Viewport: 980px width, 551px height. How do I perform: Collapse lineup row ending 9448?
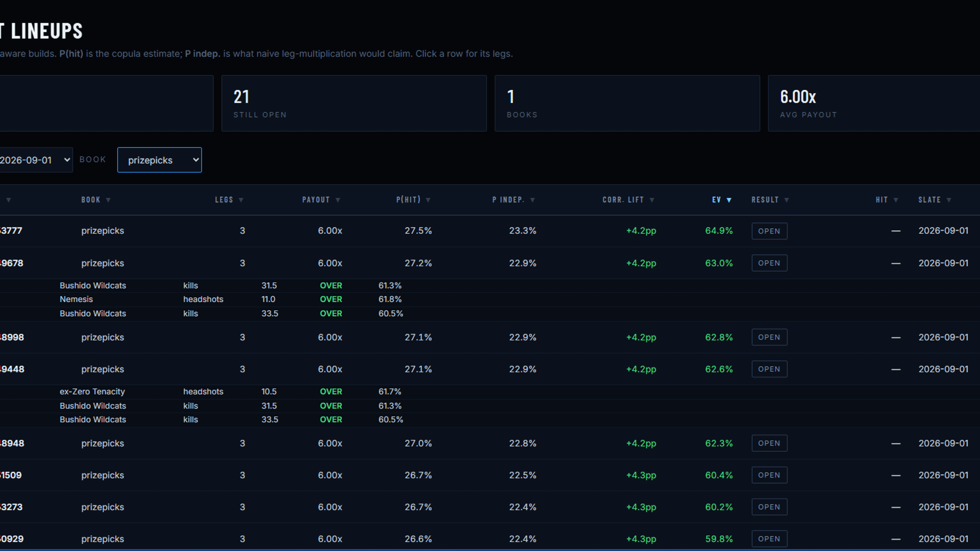click(490, 369)
